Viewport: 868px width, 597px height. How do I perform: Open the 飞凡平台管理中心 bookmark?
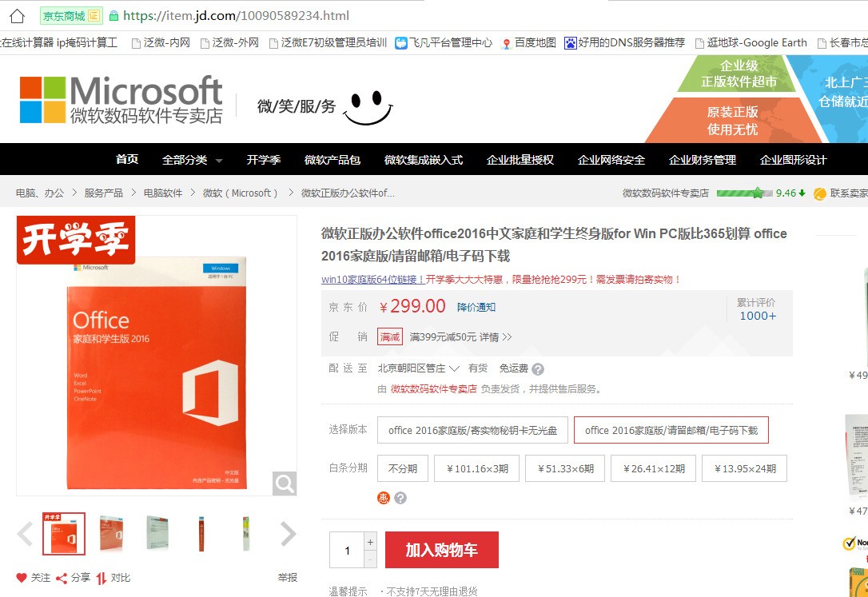click(444, 42)
